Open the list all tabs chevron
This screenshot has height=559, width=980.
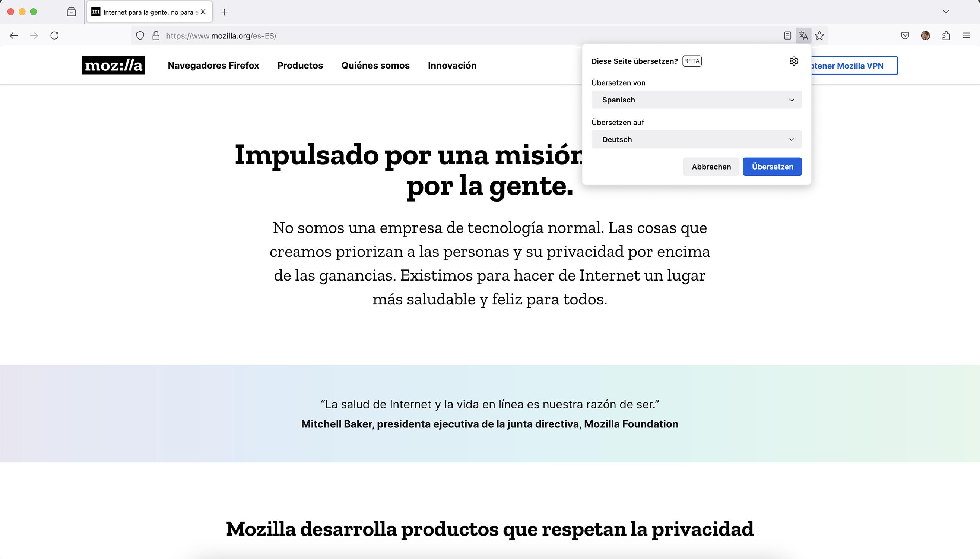945,12
